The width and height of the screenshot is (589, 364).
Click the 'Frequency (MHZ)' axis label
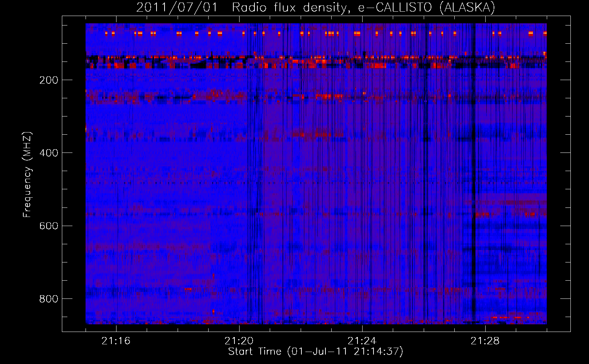[x=27, y=175]
